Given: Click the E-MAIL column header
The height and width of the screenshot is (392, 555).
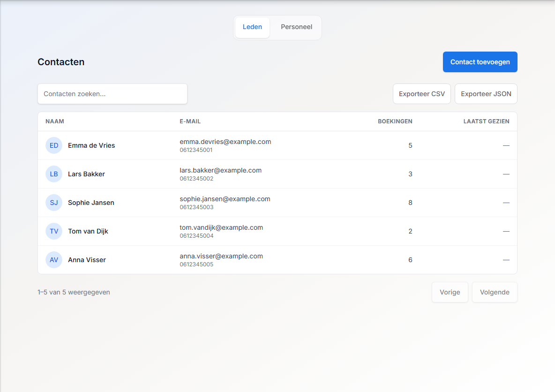Looking at the screenshot, I should click(190, 121).
